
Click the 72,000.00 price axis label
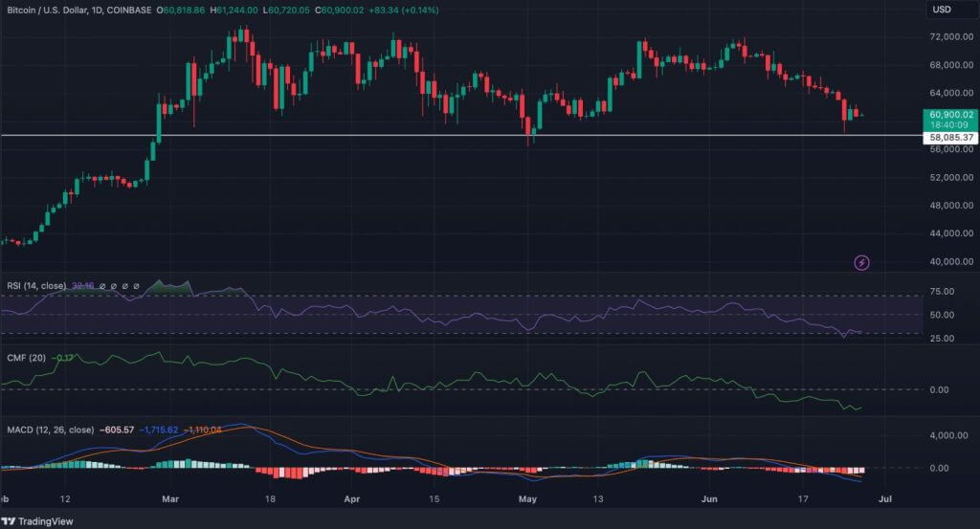951,37
